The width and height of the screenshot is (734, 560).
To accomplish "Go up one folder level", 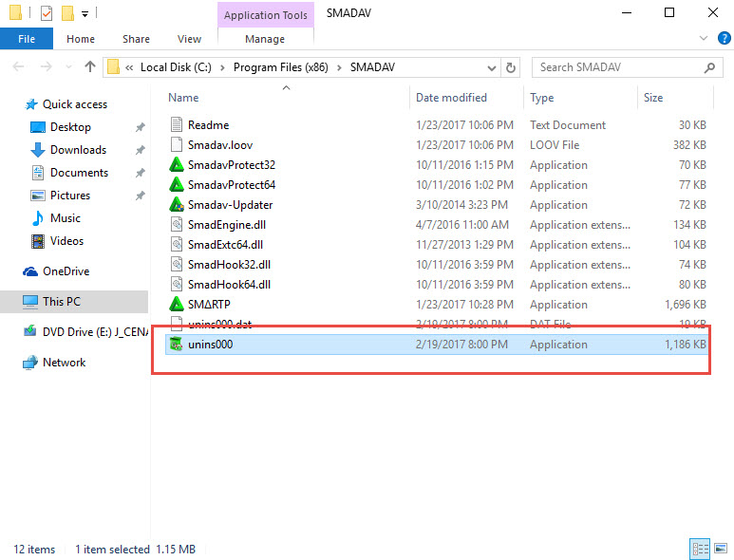I will tap(90, 66).
